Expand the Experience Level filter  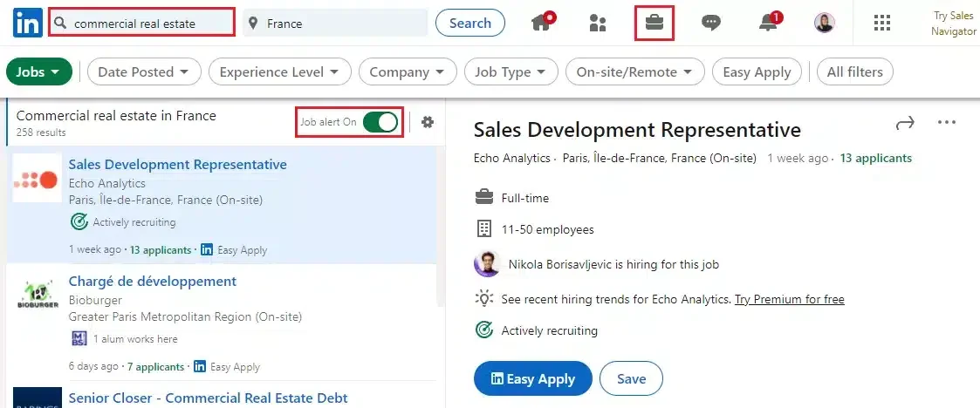click(x=279, y=71)
